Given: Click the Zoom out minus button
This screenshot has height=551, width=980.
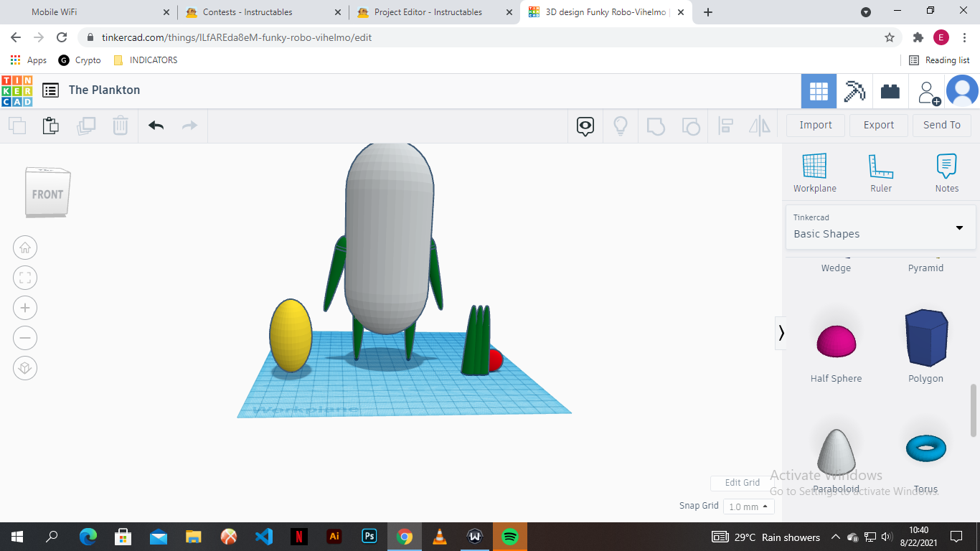Looking at the screenshot, I should pyautogui.click(x=25, y=338).
